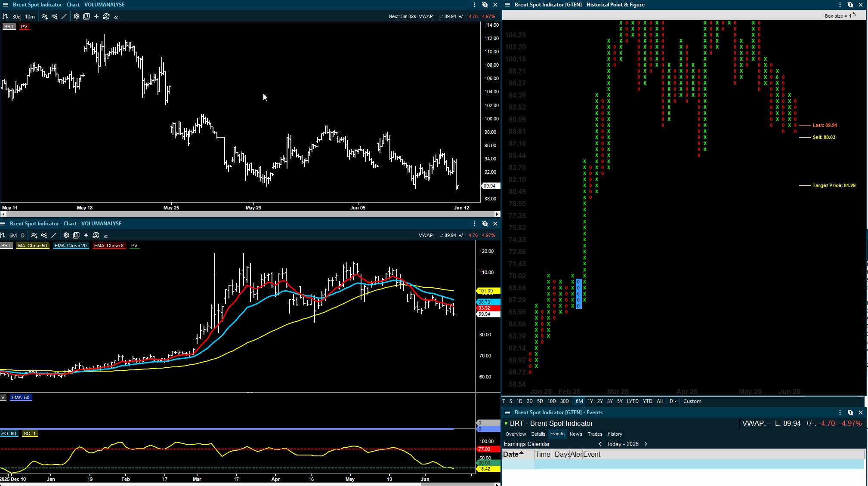Viewport: 868px width, 486px height.
Task: Sort events table by Date column
Action: pyautogui.click(x=518, y=454)
